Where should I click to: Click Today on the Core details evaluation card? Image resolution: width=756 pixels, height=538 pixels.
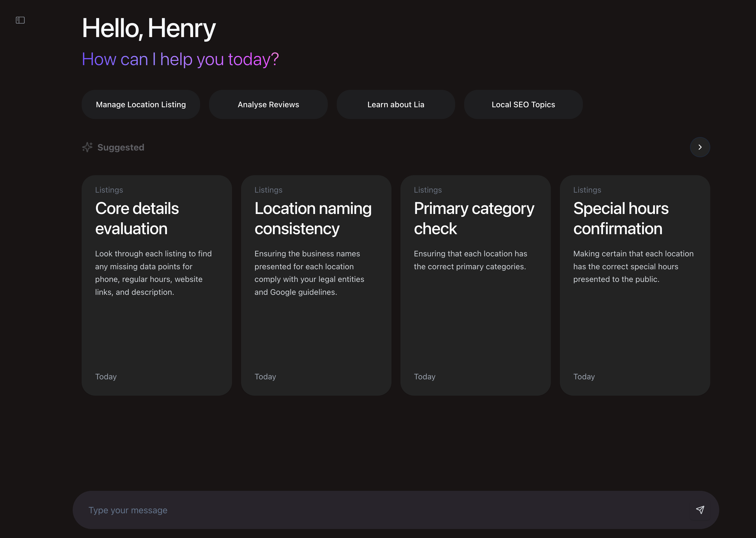pyautogui.click(x=106, y=376)
